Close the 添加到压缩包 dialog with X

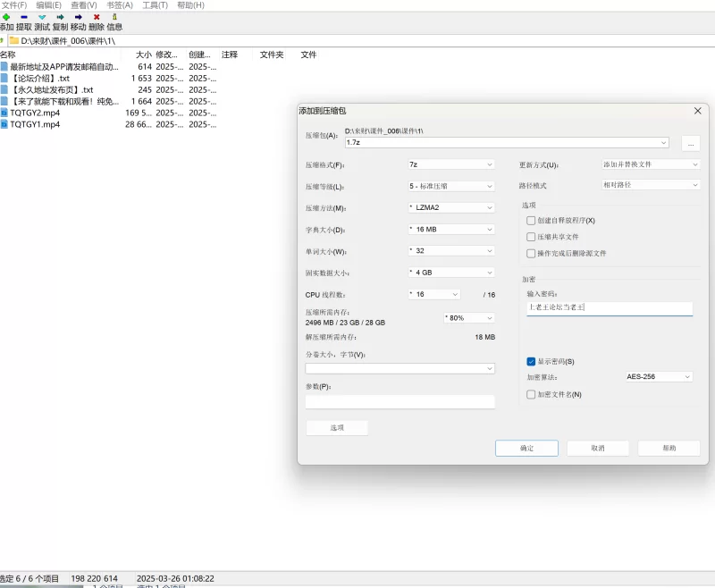click(x=697, y=111)
